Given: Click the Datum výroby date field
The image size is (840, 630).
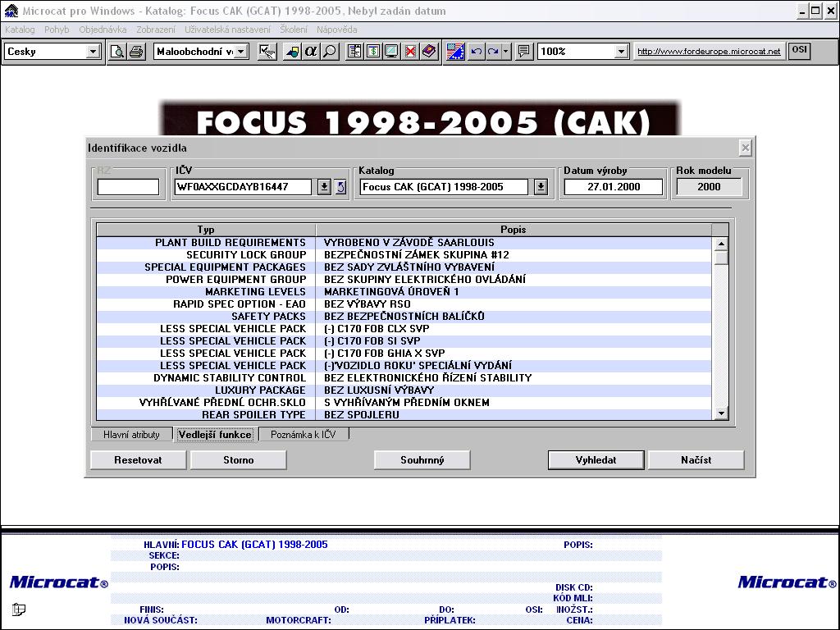Looking at the screenshot, I should point(614,187).
